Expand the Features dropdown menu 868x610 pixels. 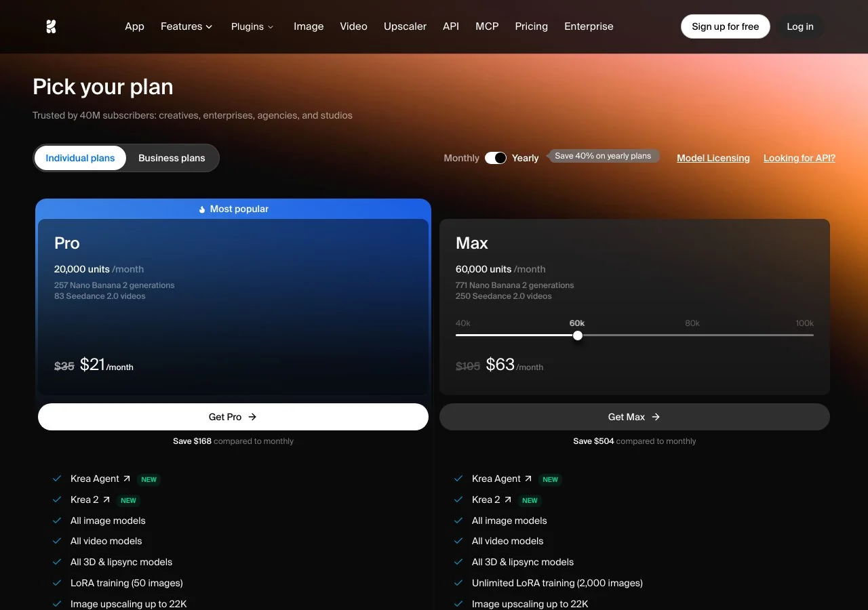pyautogui.click(x=186, y=26)
